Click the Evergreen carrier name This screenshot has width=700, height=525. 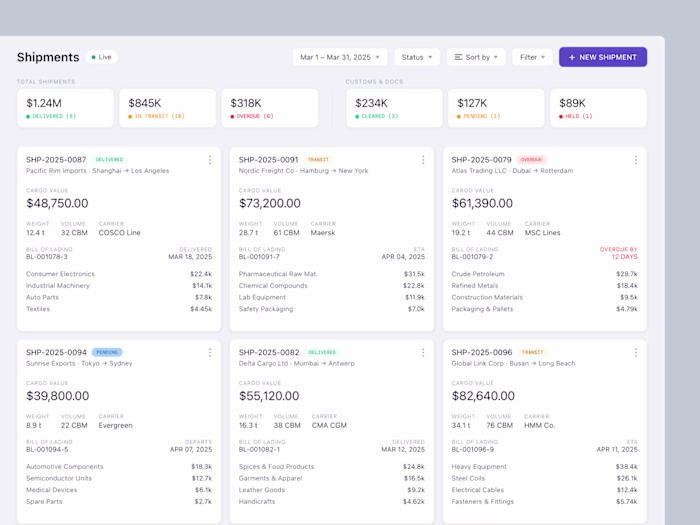pos(116,425)
